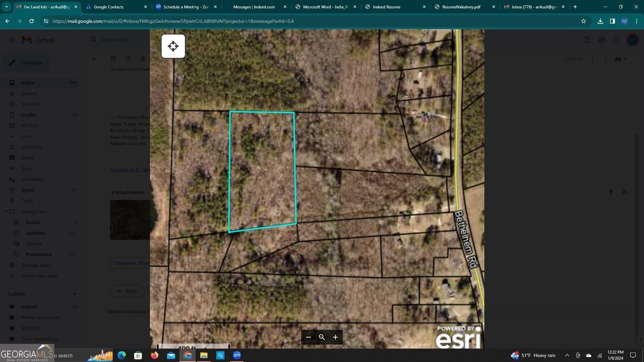Click the zoom in plus button

coord(335,337)
